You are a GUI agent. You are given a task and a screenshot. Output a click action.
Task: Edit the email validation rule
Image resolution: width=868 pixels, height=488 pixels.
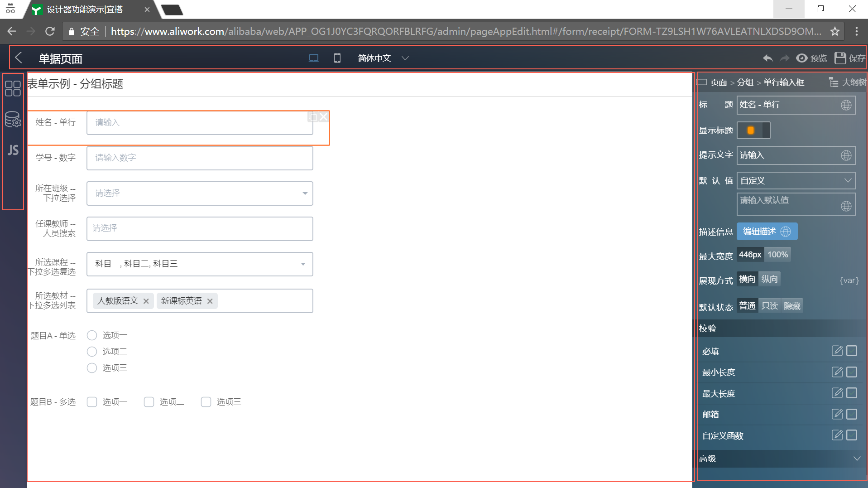(837, 414)
